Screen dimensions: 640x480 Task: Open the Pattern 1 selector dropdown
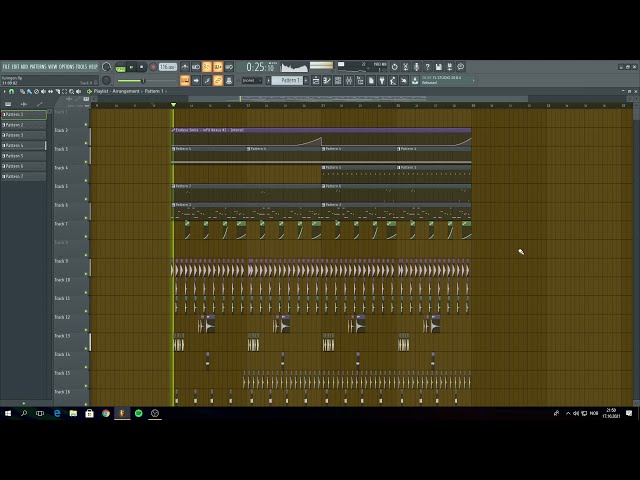tap(287, 80)
